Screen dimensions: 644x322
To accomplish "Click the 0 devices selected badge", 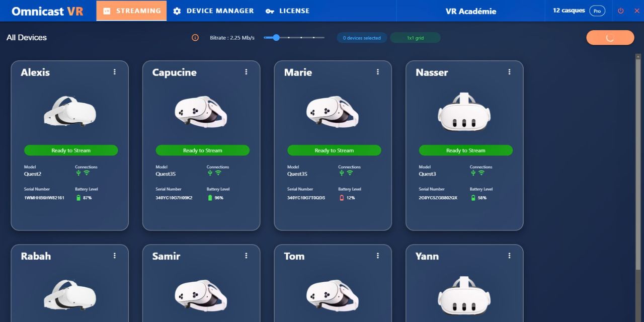I will pos(361,37).
